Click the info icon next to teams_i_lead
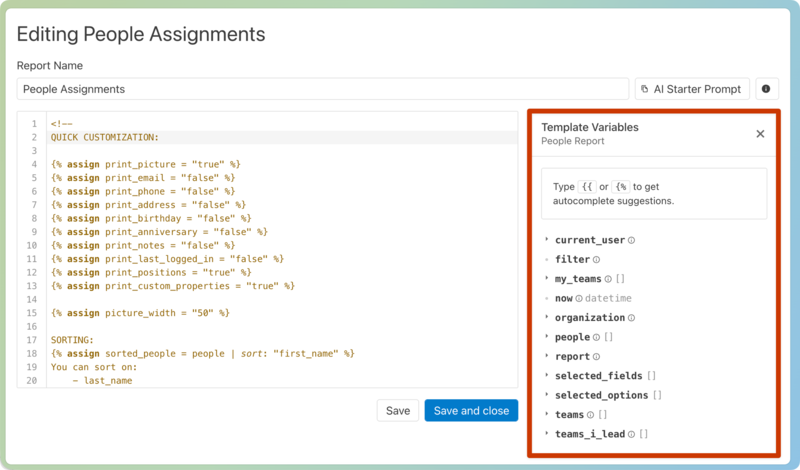The width and height of the screenshot is (800, 470). tap(631, 434)
